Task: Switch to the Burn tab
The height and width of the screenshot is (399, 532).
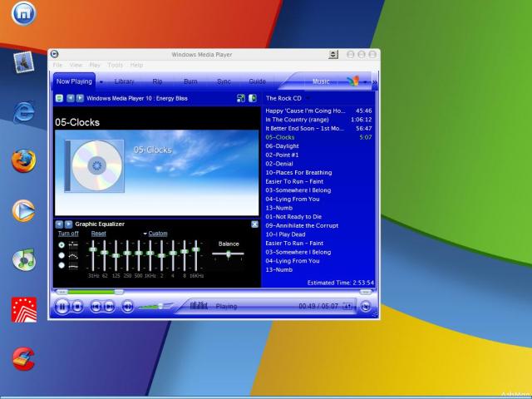Action: pos(190,81)
